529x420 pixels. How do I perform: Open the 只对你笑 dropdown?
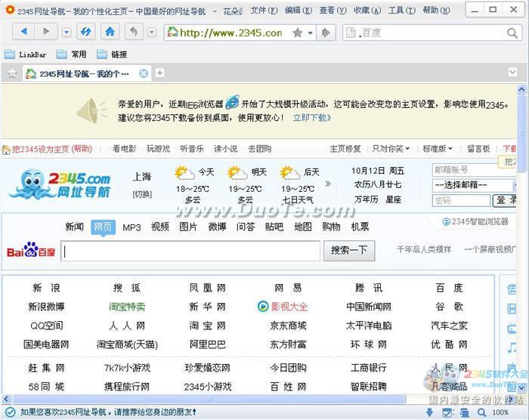tap(391, 149)
